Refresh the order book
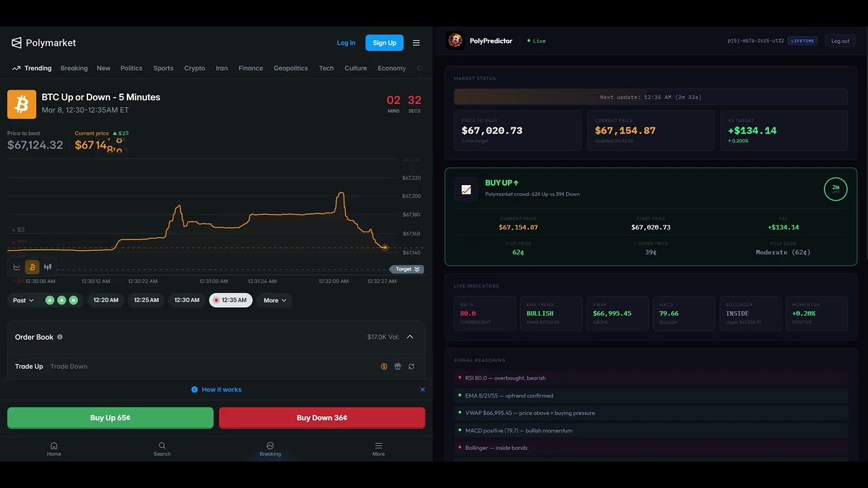Viewport: 868px width, 488px height. [x=411, y=367]
